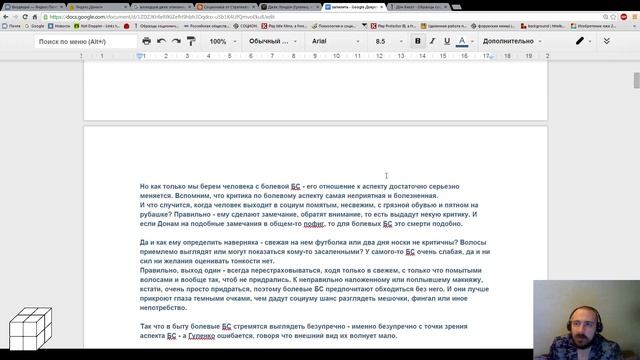Collapse the menus with the double chevron
Viewport: 640px width, 360px height.
pos(607,41)
